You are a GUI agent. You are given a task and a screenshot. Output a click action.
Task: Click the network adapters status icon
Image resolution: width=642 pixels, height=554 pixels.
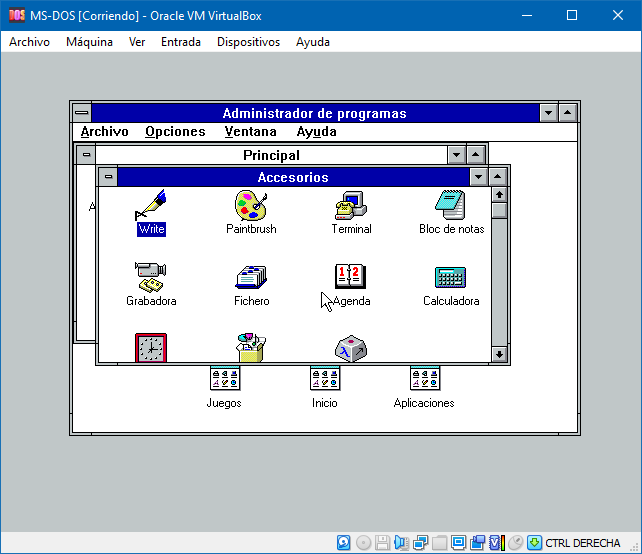coord(420,543)
